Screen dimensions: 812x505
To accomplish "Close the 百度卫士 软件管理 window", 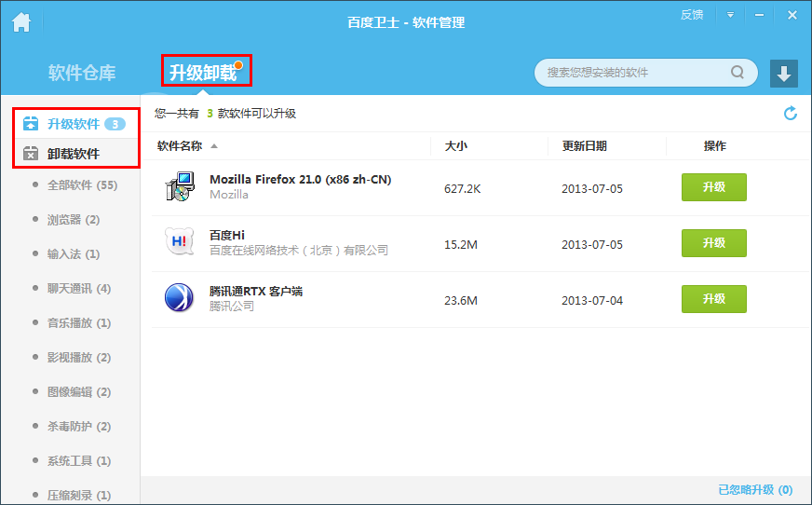I will [x=792, y=15].
